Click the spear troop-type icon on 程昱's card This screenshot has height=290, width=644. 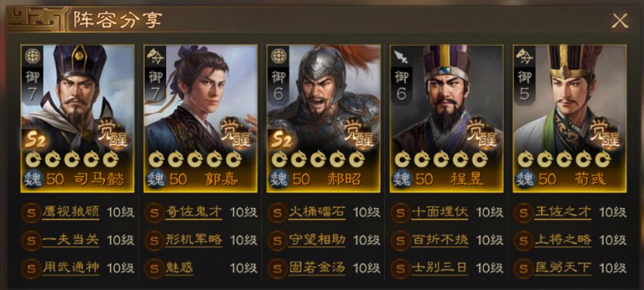pos(401,57)
